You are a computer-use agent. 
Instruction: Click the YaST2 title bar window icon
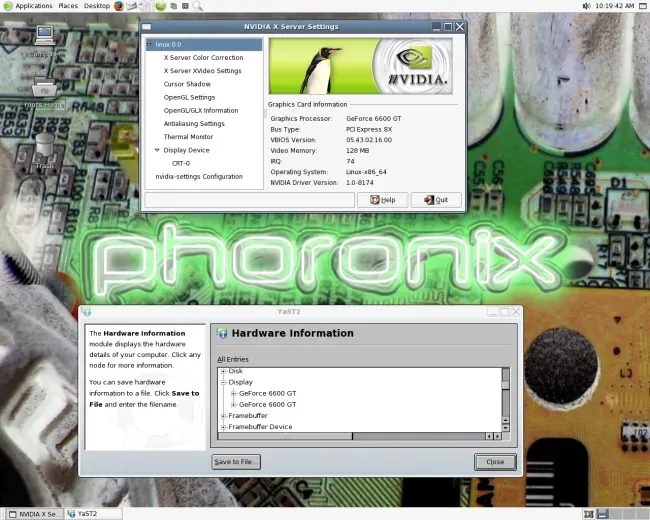tap(86, 311)
